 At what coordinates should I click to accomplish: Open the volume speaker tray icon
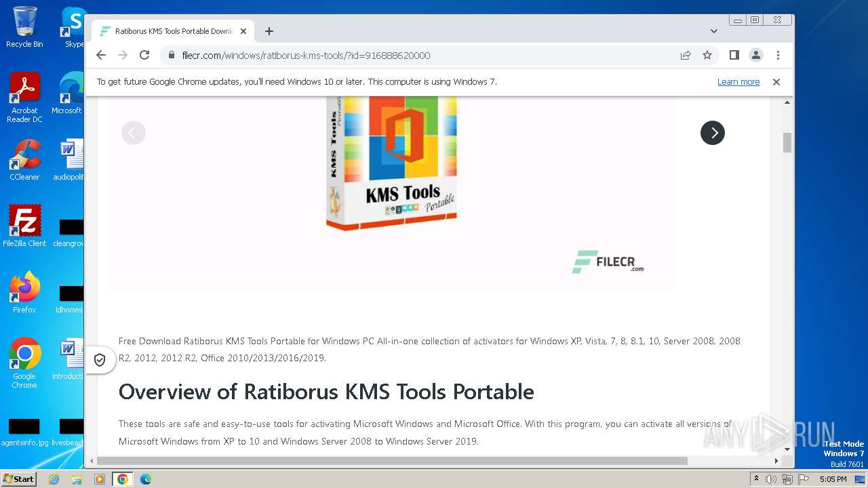pyautogui.click(x=771, y=479)
